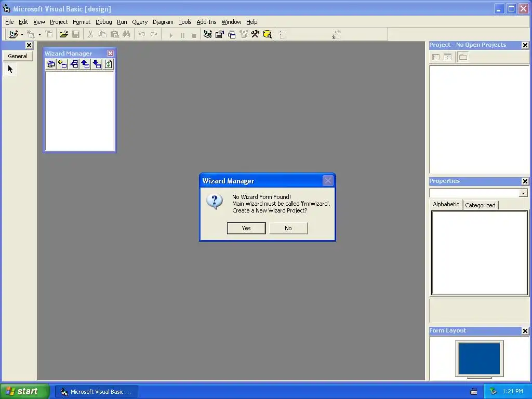Viewport: 532px width, 399px height.
Task: Toggle Folders icon in Project panel
Action: [x=463, y=57]
